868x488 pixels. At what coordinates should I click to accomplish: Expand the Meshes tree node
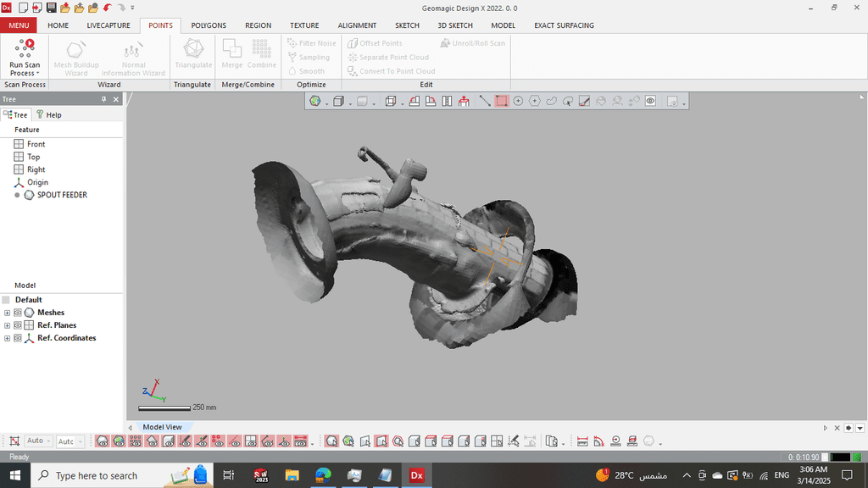(x=7, y=313)
